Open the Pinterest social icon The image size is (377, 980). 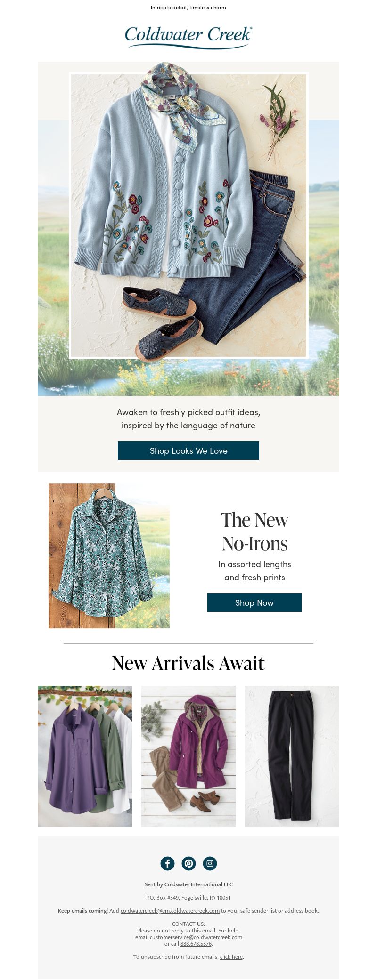188,863
